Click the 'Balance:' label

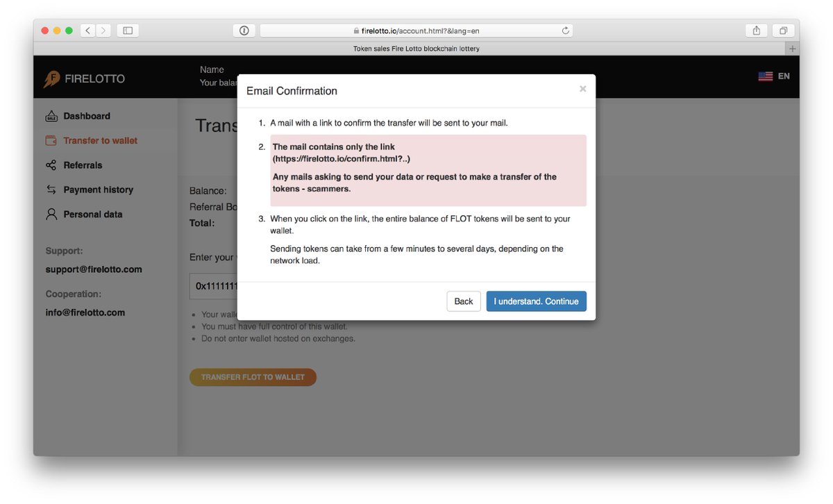coord(208,190)
